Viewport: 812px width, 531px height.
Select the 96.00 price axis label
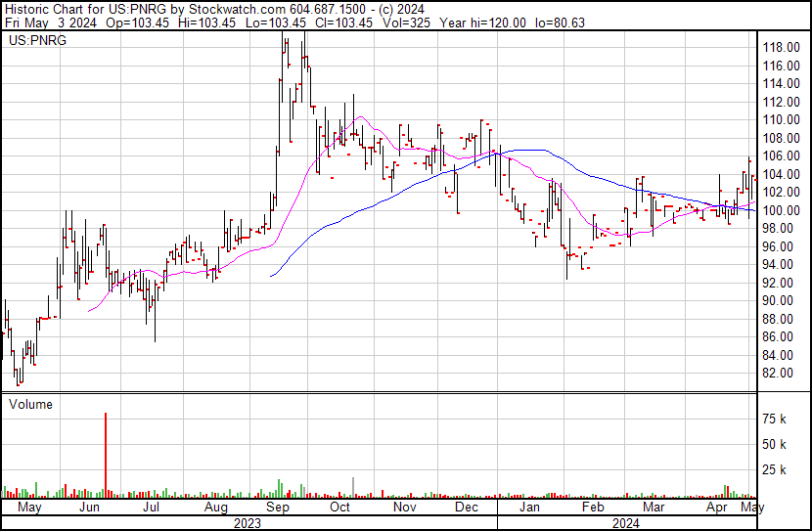coord(778,246)
